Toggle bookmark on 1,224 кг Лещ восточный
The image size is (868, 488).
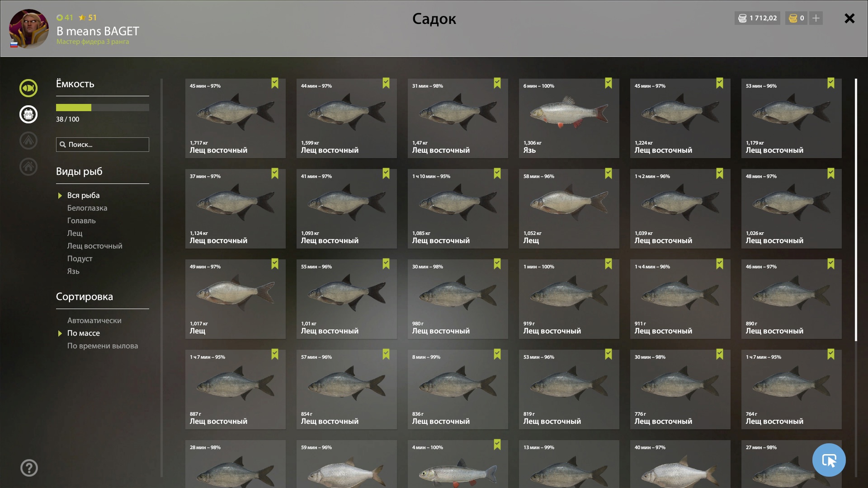(x=720, y=83)
